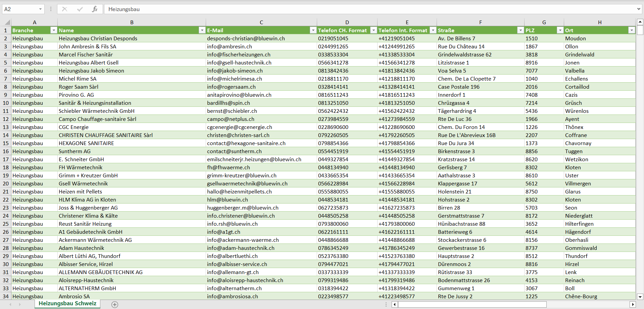
Task: Select cell Marcel Fischer Sanitär
Action: point(132,54)
